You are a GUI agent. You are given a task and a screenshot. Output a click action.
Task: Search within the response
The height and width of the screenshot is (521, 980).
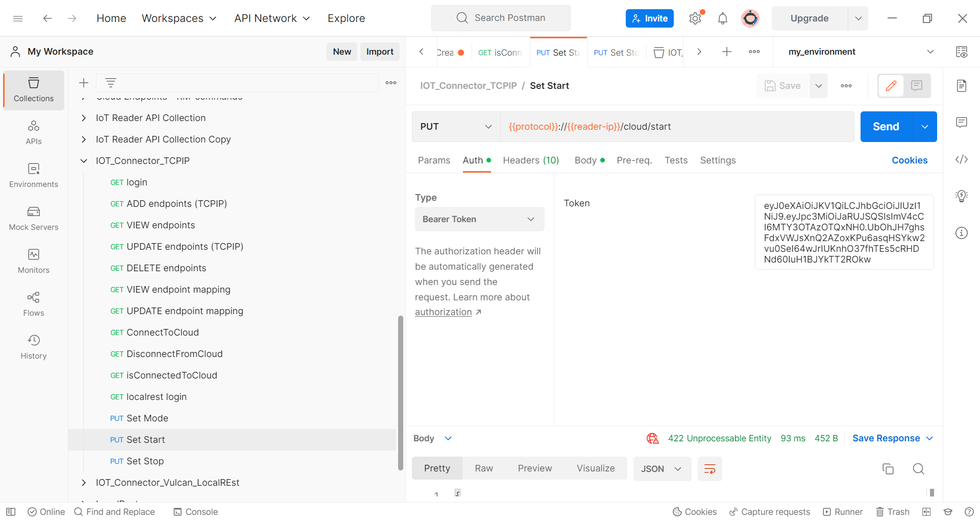click(x=919, y=469)
